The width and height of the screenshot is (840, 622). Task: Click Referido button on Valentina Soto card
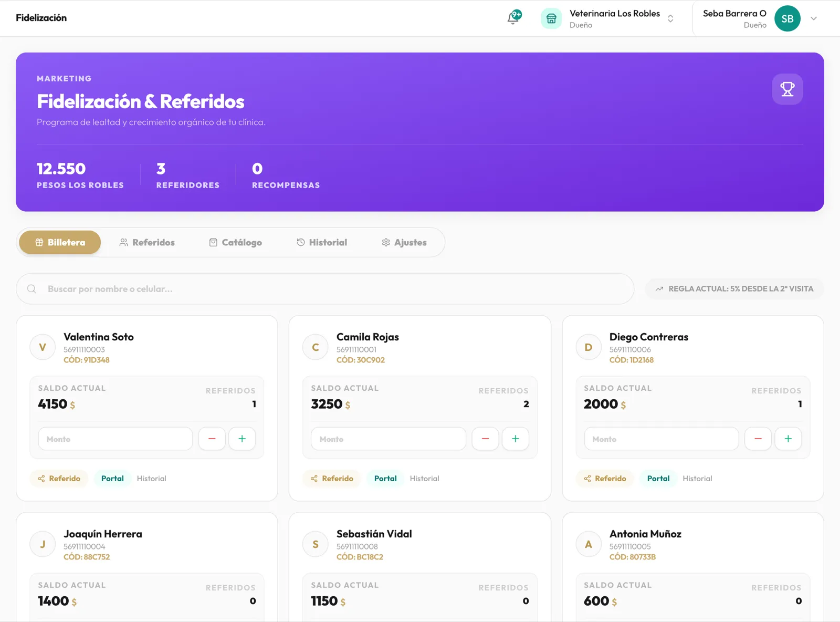pos(59,479)
